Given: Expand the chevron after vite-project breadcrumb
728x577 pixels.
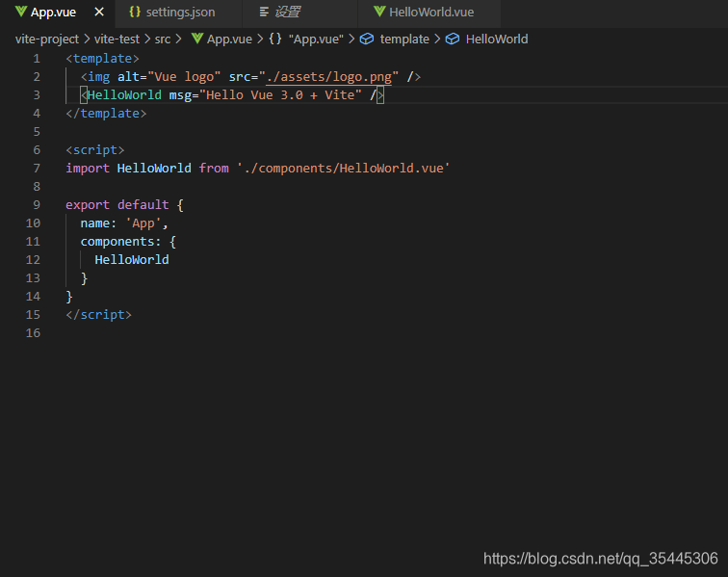Looking at the screenshot, I should click(87, 39).
